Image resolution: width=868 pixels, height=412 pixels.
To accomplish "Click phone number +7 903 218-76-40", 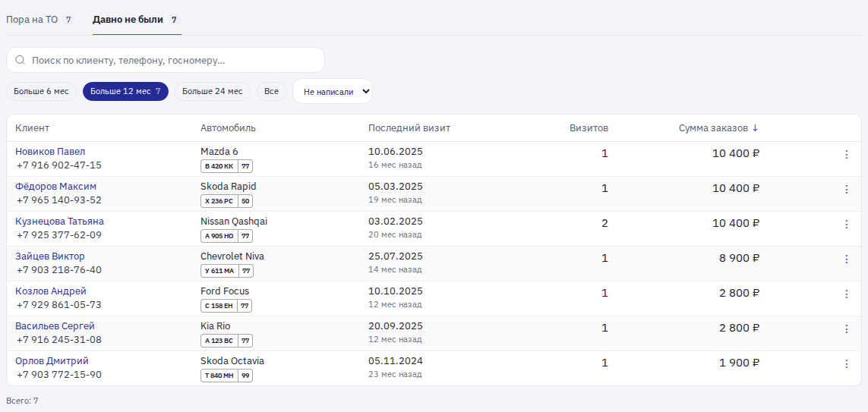I will point(59,270).
